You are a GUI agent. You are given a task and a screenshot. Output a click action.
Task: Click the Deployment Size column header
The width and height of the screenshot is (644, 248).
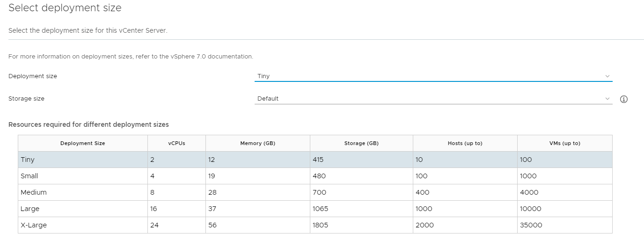tap(83, 143)
